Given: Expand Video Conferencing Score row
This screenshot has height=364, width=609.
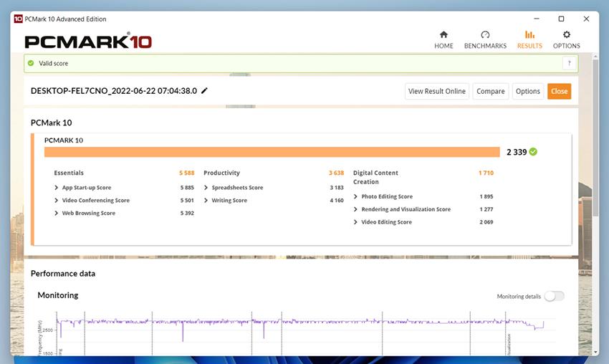Looking at the screenshot, I should click(x=57, y=201).
